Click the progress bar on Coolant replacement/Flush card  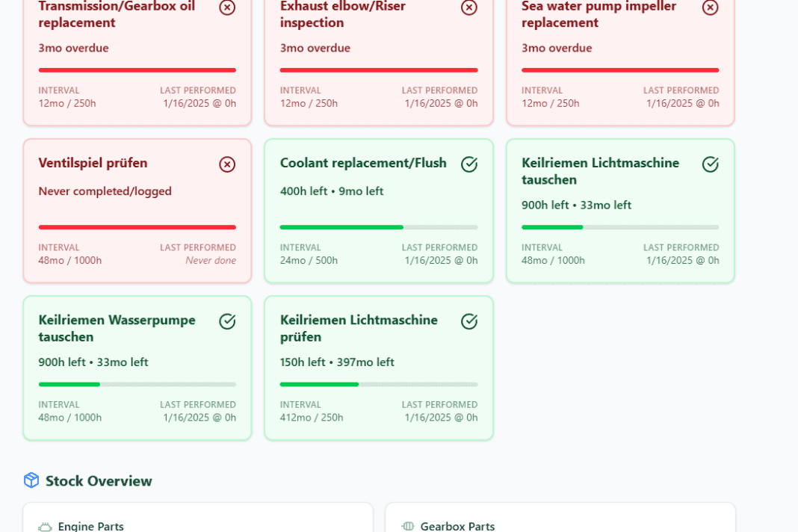click(x=378, y=227)
